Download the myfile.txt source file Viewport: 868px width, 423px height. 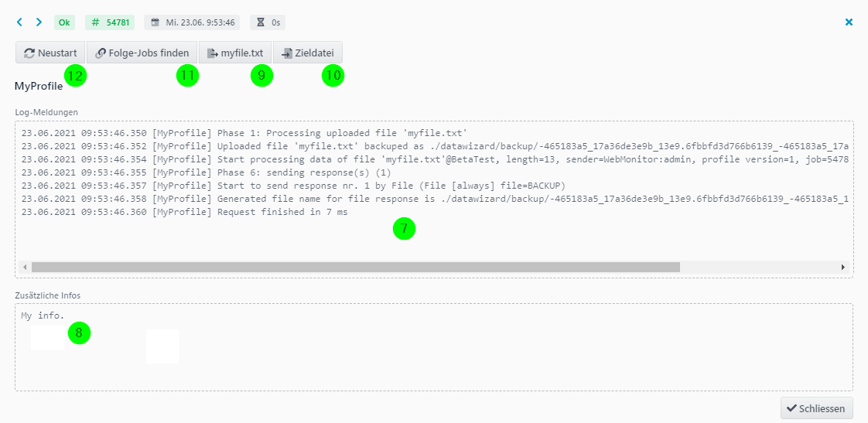click(234, 53)
